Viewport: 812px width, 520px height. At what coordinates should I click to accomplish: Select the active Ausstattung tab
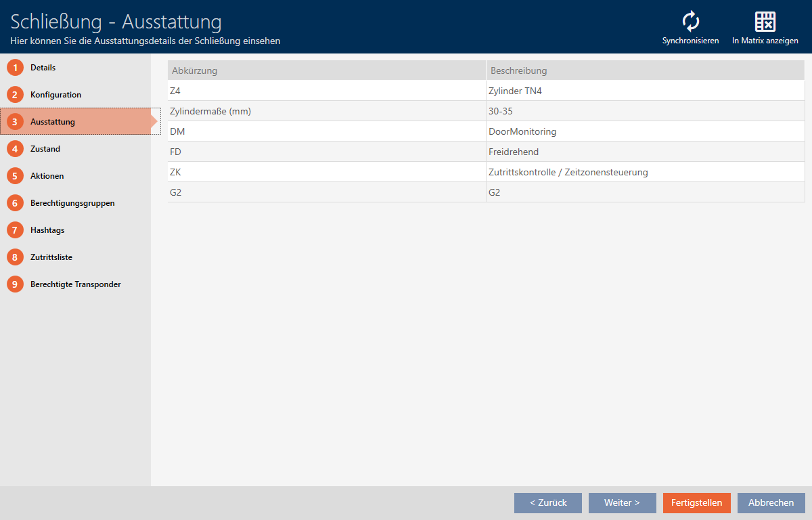click(x=53, y=122)
